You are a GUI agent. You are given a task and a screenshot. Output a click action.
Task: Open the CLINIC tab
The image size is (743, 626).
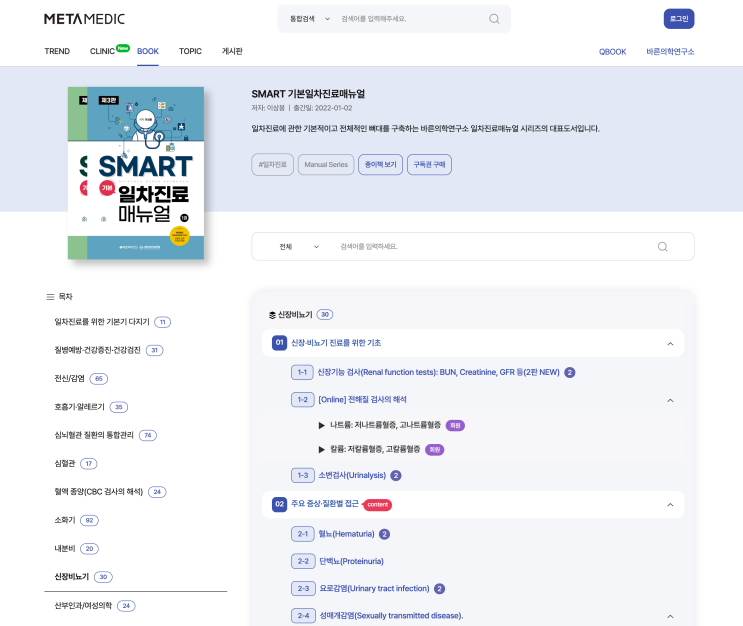coord(102,51)
